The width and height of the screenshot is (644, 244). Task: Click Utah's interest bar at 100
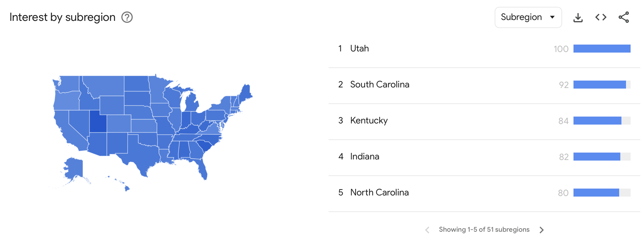[602, 49]
